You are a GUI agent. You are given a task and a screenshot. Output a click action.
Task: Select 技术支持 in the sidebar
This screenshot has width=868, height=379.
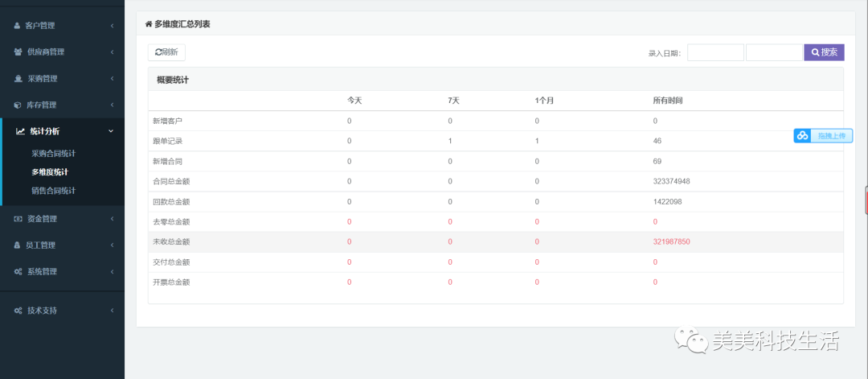point(42,311)
